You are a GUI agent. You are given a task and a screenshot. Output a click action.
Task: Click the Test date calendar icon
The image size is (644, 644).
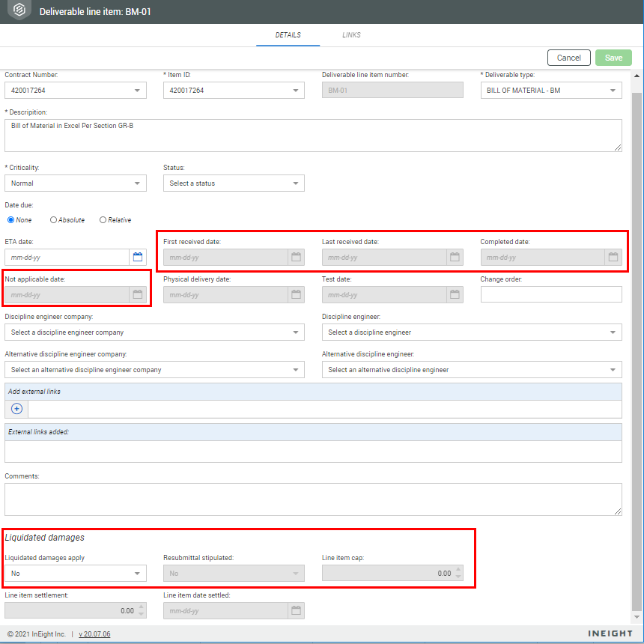455,294
